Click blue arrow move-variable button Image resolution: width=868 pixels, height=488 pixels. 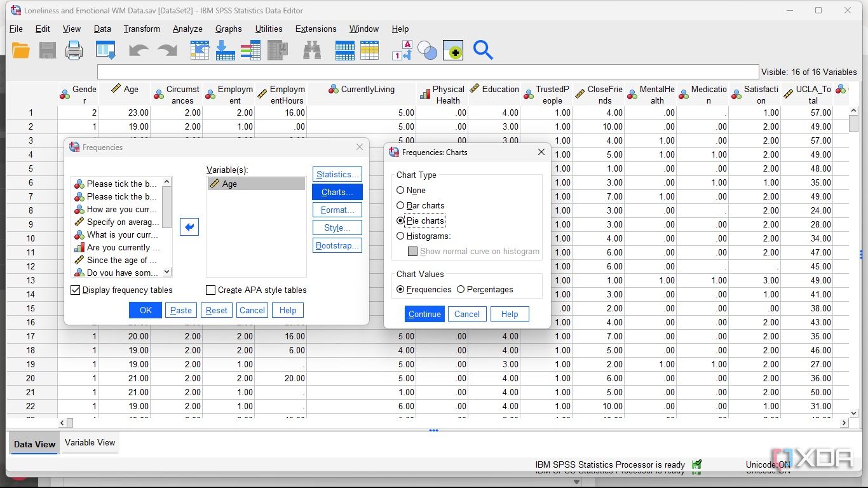[x=189, y=227]
